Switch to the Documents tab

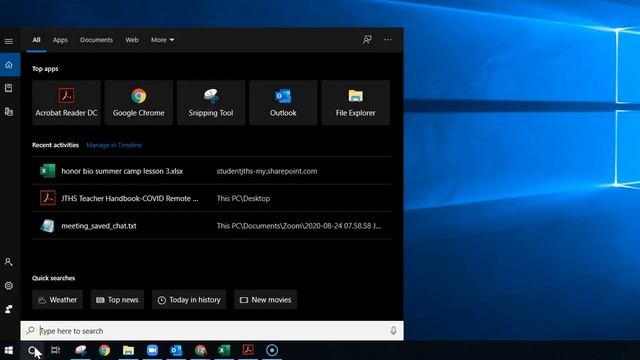coord(96,40)
